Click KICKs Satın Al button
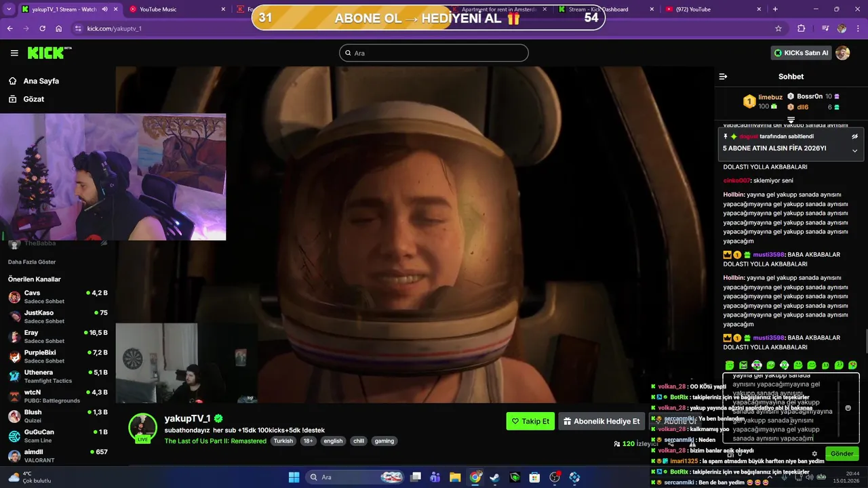Screen dimensions: 868x488 coord(801,53)
